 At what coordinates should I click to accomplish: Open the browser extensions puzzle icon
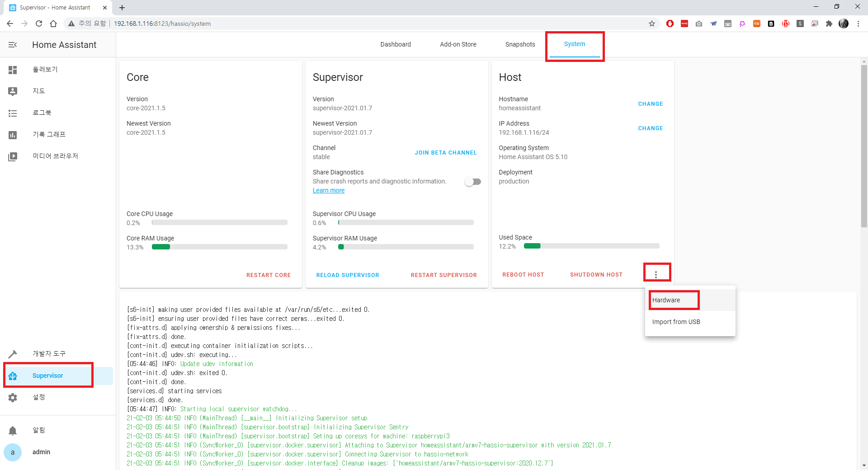click(x=829, y=23)
